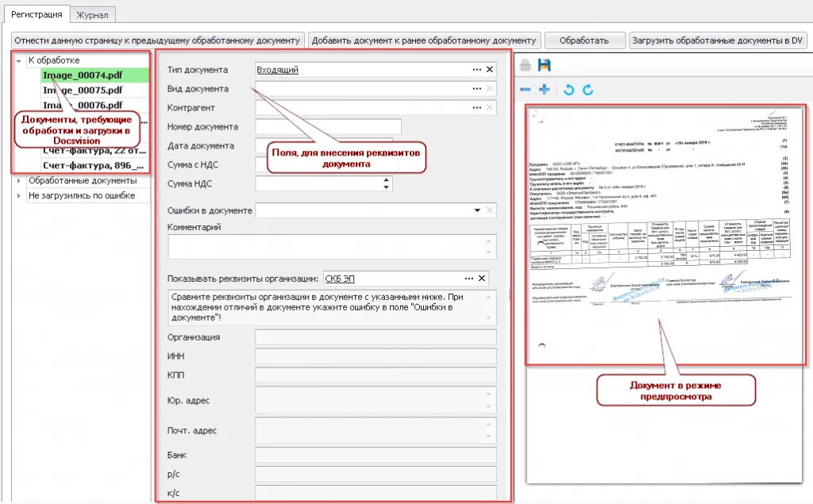Rotate document preview counterclockwise
The width and height of the screenshot is (813, 504).
tap(568, 90)
